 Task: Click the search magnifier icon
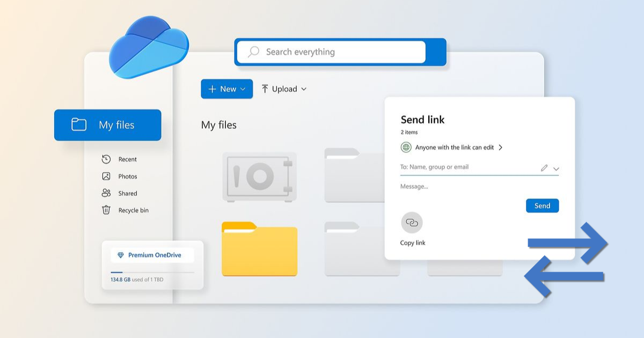pyautogui.click(x=253, y=52)
